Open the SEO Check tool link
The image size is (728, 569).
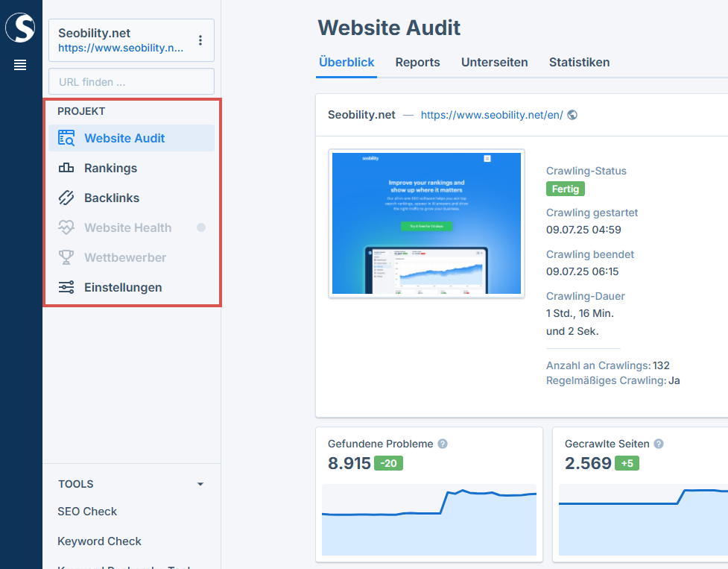click(87, 512)
